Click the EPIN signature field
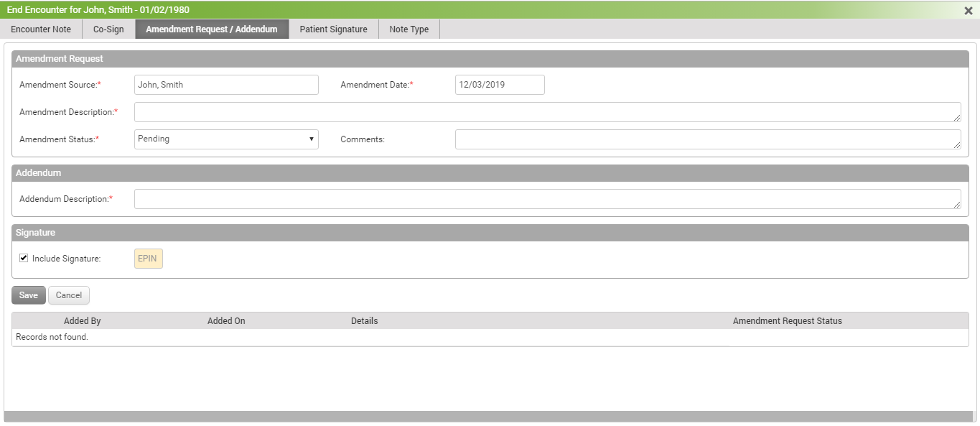The width and height of the screenshot is (980, 426). [149, 259]
